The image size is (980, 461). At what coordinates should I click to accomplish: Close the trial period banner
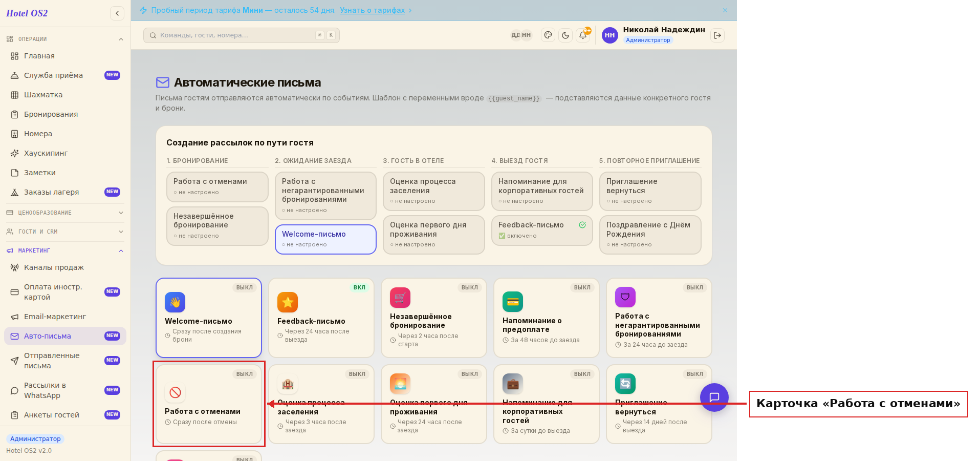tap(725, 10)
